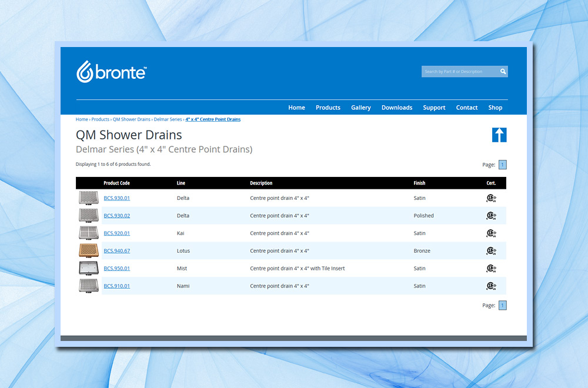Image resolution: width=588 pixels, height=388 pixels.
Task: Click page 1 button above table
Action: click(x=503, y=165)
